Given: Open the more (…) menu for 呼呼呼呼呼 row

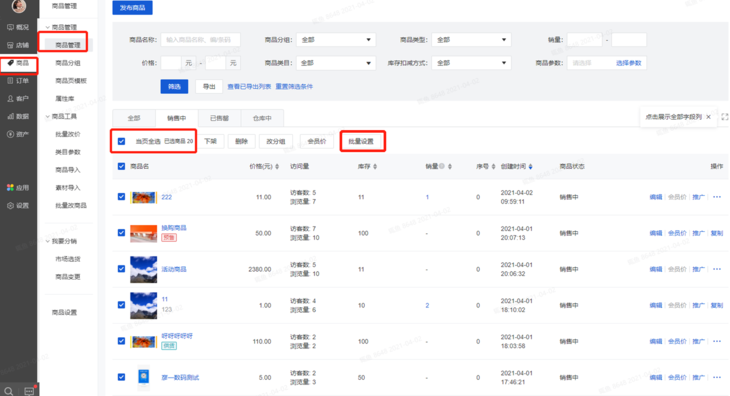Looking at the screenshot, I should click(x=716, y=341).
